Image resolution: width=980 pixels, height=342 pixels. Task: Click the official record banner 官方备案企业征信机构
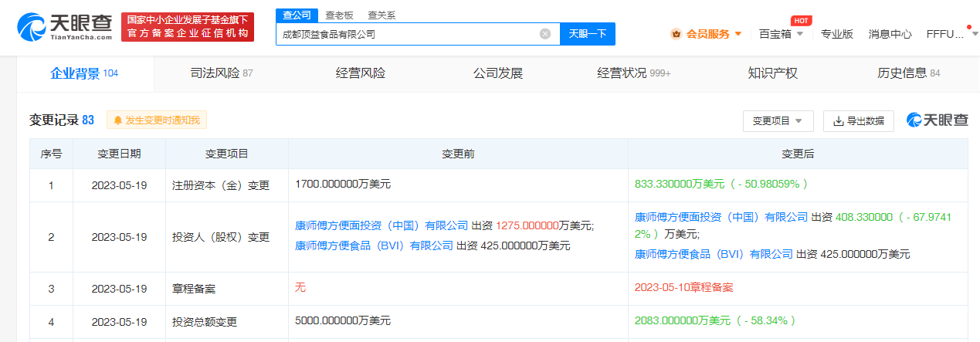[188, 27]
